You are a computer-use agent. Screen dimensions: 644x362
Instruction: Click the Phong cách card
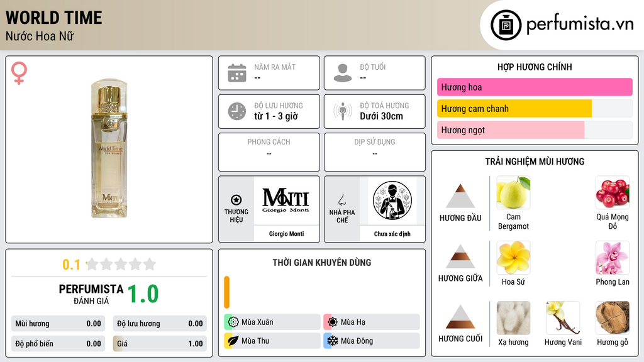point(269,152)
